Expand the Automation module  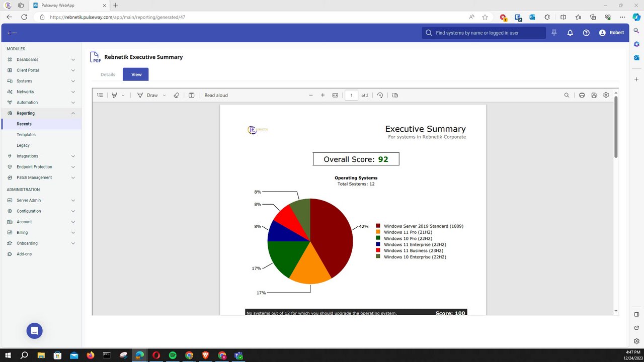point(41,103)
